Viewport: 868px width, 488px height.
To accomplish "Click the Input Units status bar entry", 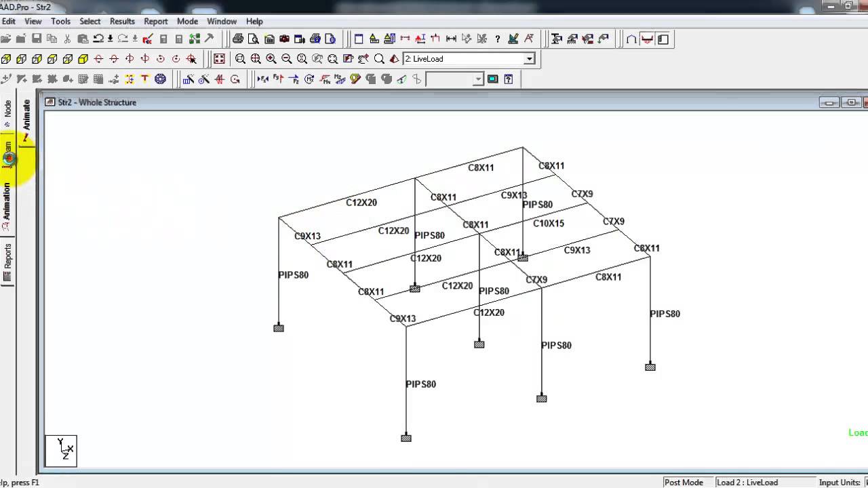I will click(841, 483).
